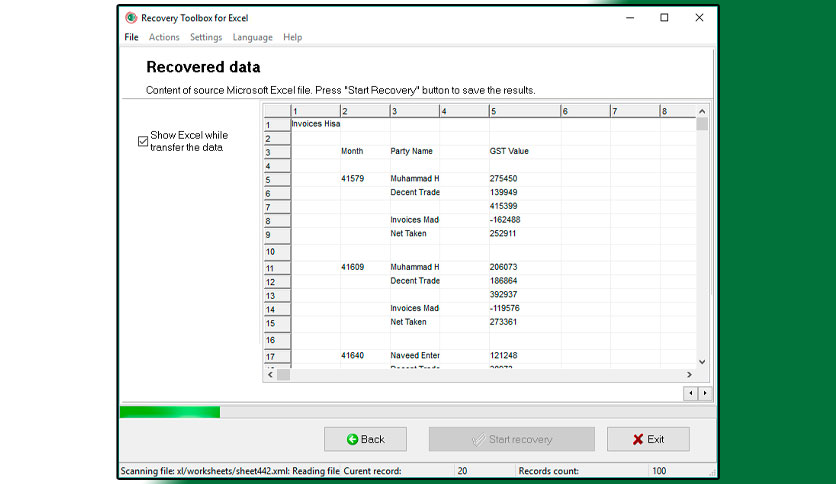Click the 'Month' header cell
Screen dimensions: 836x484
[x=365, y=151]
